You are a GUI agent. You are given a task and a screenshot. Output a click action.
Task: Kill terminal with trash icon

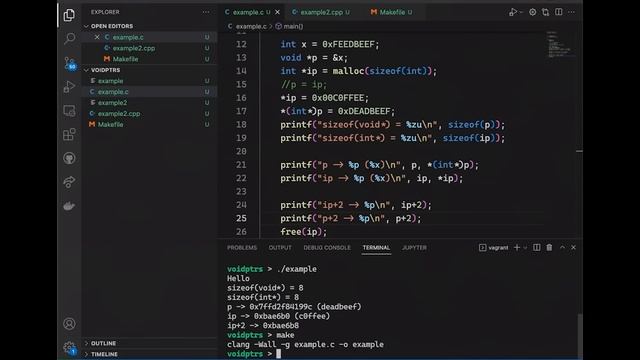click(x=549, y=247)
